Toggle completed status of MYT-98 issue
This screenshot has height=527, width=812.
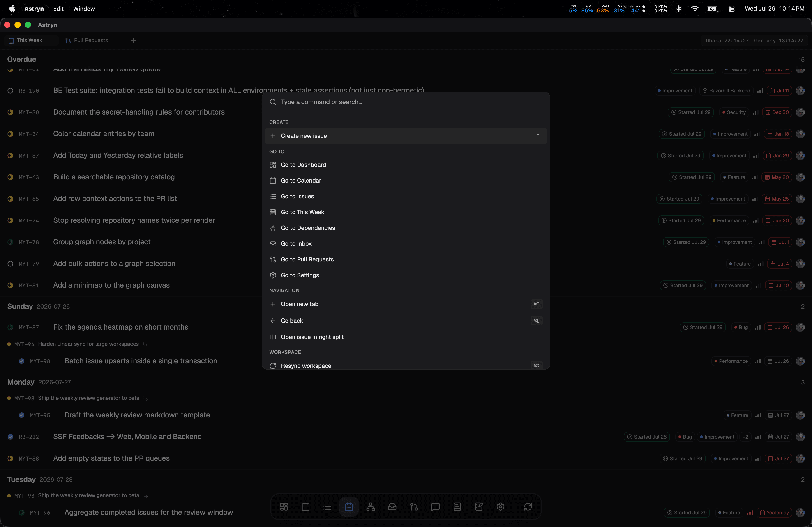(22, 361)
